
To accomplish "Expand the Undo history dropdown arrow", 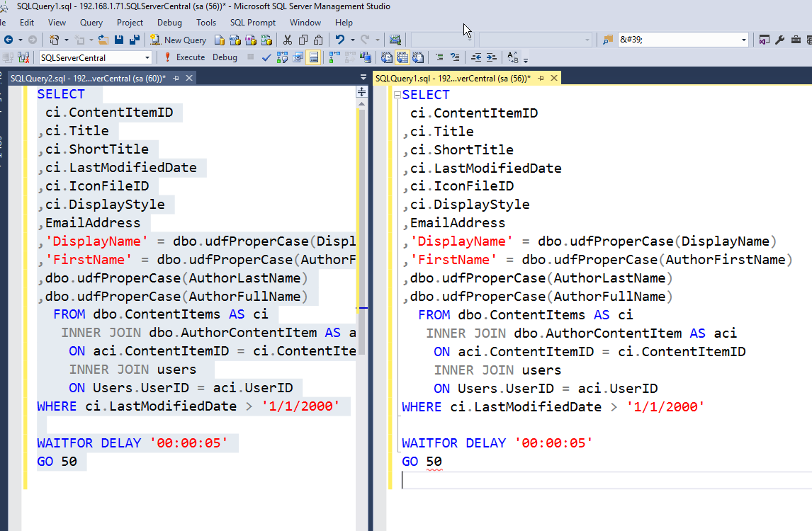I will [352, 40].
